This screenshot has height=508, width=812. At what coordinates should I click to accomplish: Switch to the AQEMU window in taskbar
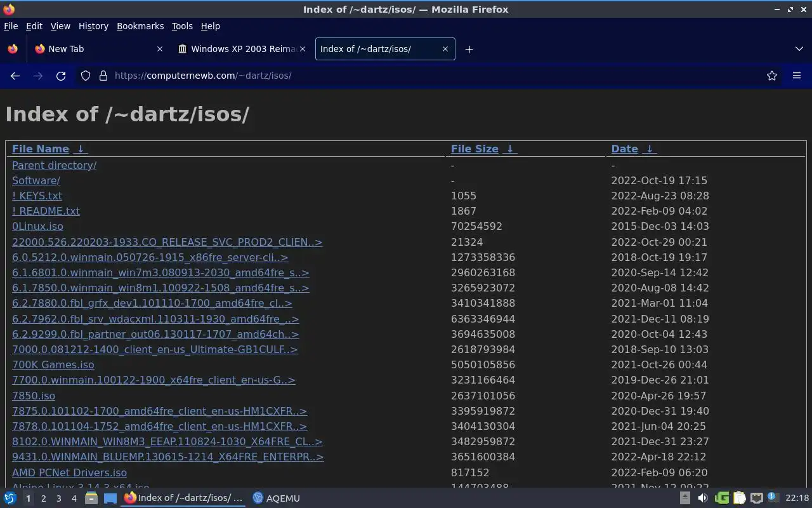[277, 498]
